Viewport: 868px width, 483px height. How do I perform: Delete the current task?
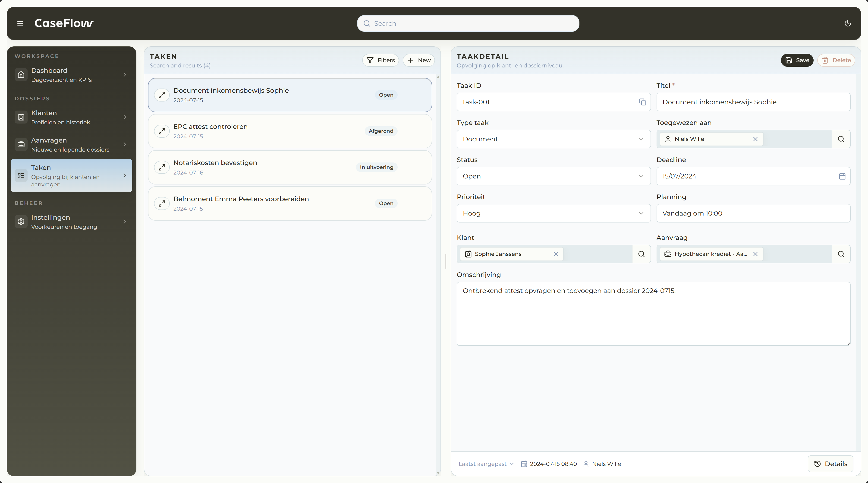[x=836, y=60]
